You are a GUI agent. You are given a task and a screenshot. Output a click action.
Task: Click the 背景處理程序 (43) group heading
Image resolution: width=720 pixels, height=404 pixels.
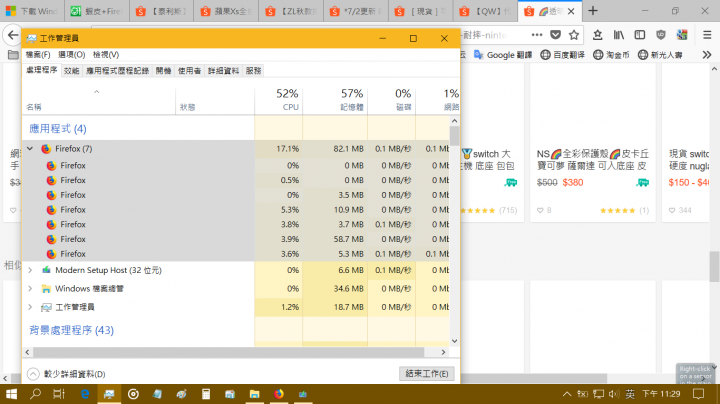pyautogui.click(x=72, y=330)
